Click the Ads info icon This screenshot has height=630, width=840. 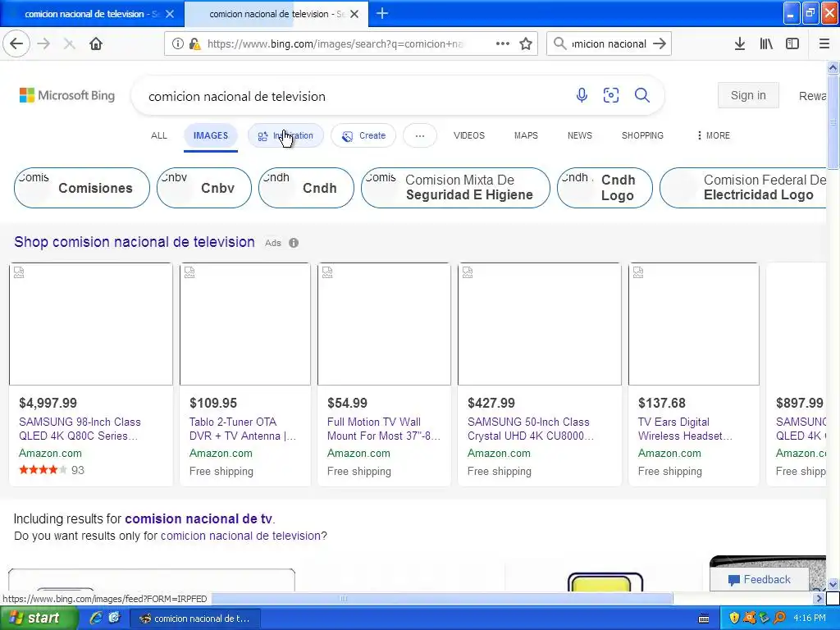point(294,243)
